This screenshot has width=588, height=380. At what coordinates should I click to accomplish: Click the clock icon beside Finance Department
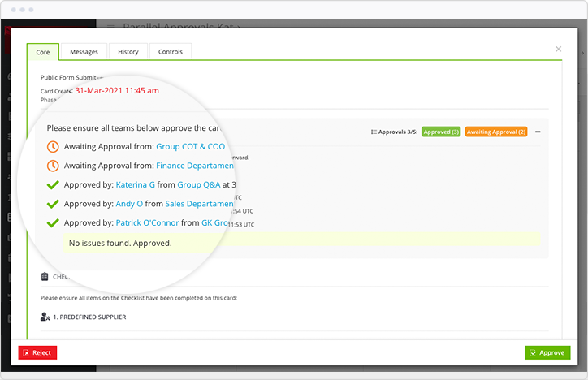53,166
